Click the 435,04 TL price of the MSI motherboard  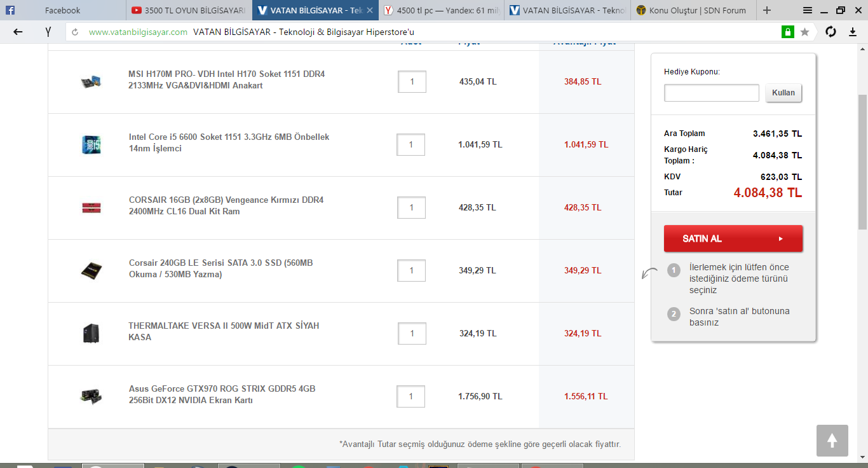478,81
